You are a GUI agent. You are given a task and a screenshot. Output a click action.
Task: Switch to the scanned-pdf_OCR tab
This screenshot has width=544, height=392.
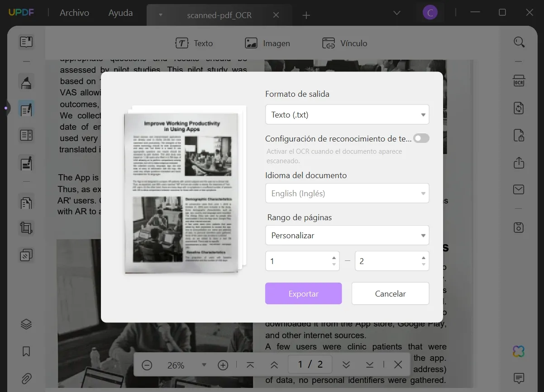(219, 15)
